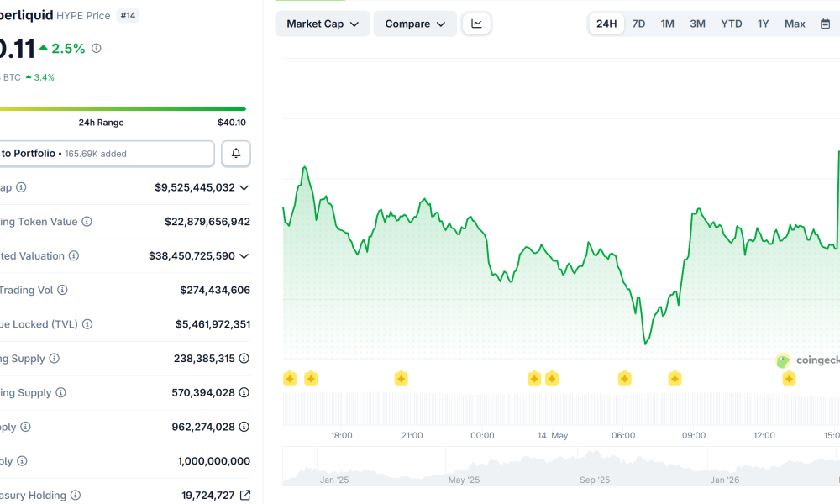Click the $5,461,972,351 TVL value

213,324
